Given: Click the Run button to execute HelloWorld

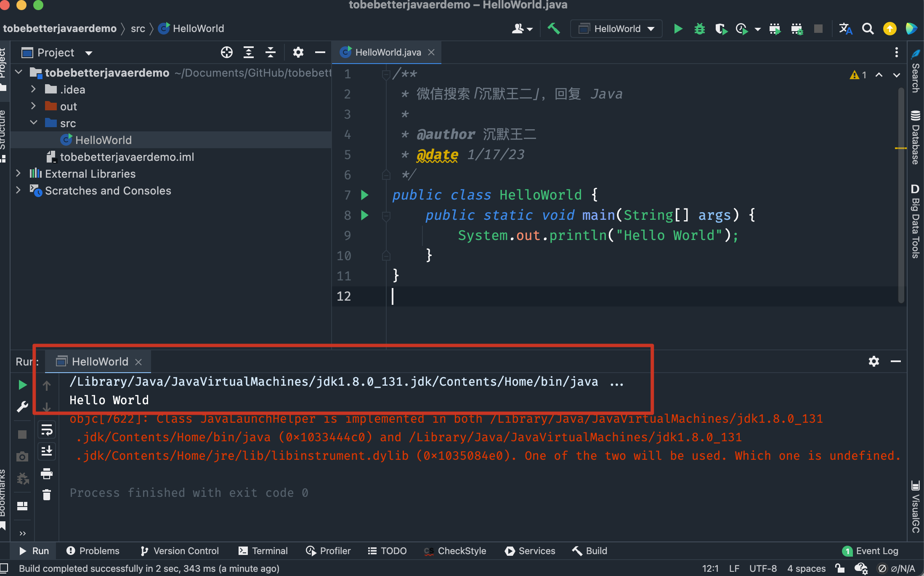Looking at the screenshot, I should pyautogui.click(x=677, y=28).
